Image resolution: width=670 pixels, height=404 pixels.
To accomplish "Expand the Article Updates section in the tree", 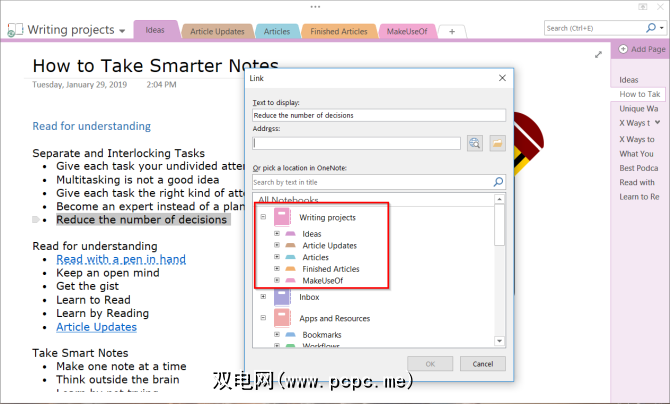I will point(277,245).
